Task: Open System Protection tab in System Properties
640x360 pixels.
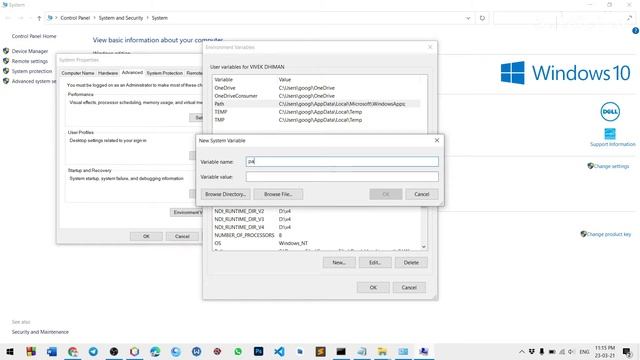Action: pyautogui.click(x=164, y=73)
